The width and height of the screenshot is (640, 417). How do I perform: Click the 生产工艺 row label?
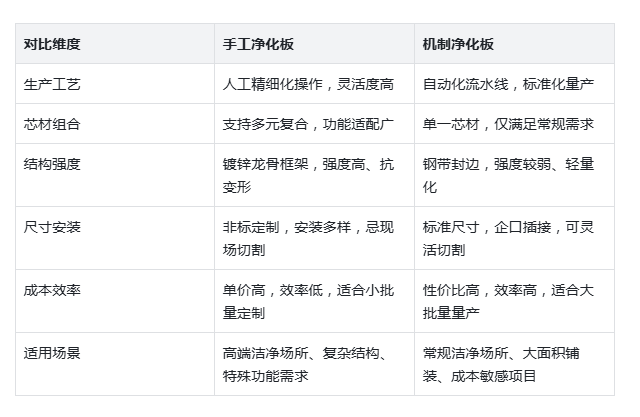coord(52,85)
